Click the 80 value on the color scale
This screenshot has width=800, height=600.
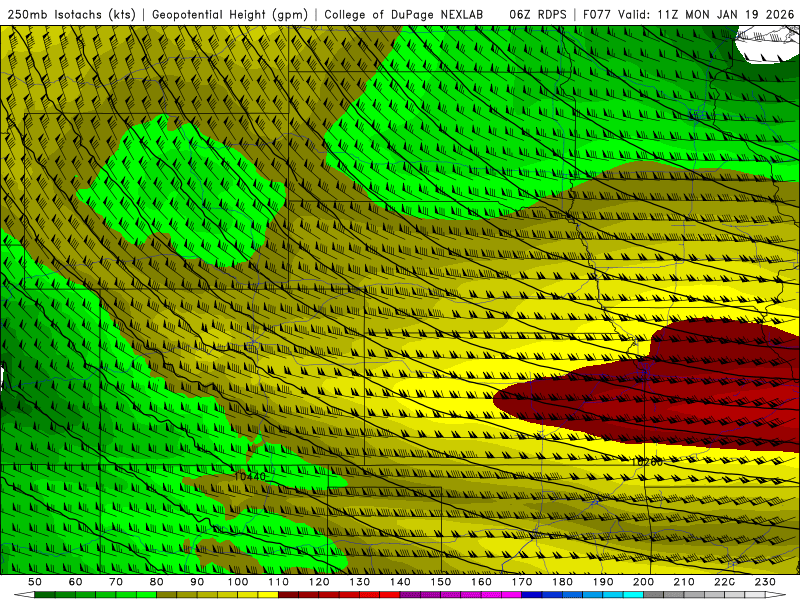point(157,582)
